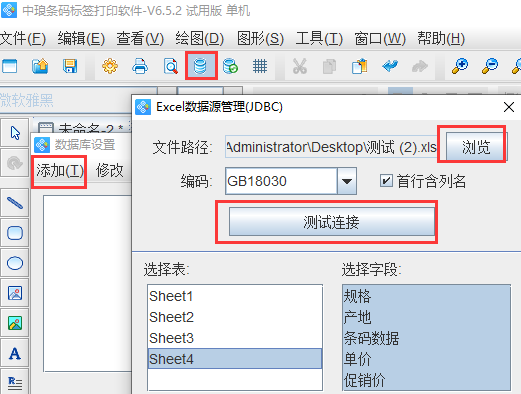The image size is (521, 394).
Task: Open the 图形(S) menu
Action: [260, 39]
